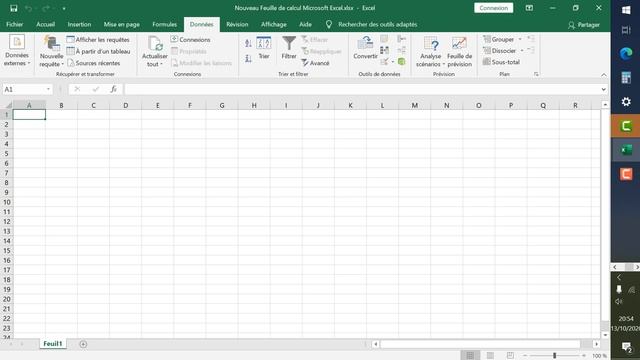This screenshot has height=360, width=640.
Task: Switch to the Insertion tab
Action: pos(79,24)
